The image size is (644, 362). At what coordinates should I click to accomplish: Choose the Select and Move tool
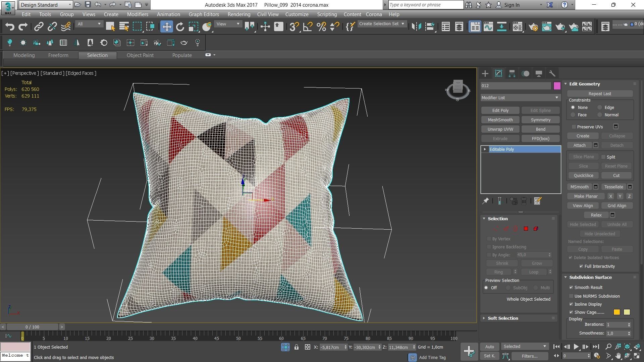pyautogui.click(x=166, y=27)
